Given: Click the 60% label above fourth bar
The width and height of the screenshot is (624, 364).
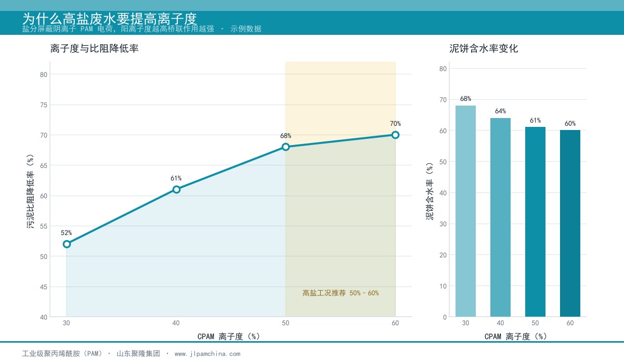Looking at the screenshot, I should (570, 124).
